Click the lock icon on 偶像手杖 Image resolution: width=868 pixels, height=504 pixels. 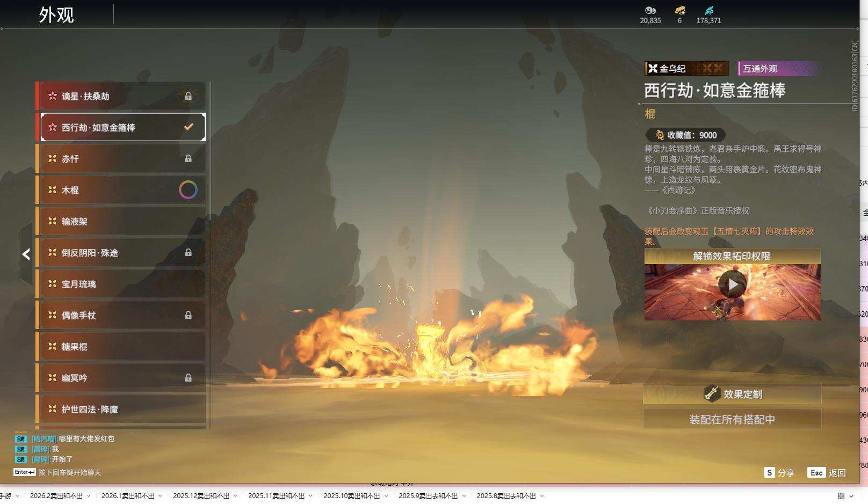tap(188, 315)
